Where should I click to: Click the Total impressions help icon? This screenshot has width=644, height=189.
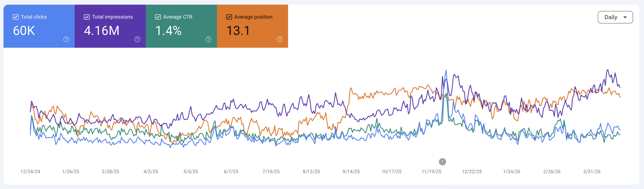point(137,39)
